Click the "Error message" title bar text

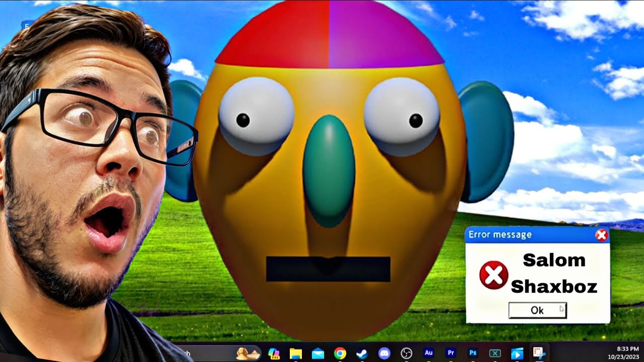click(x=500, y=234)
